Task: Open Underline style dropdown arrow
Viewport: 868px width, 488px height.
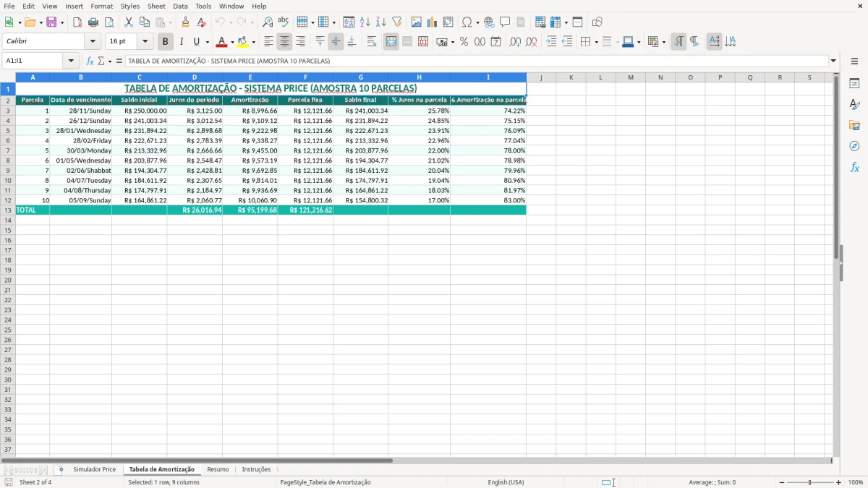Action: tap(207, 42)
